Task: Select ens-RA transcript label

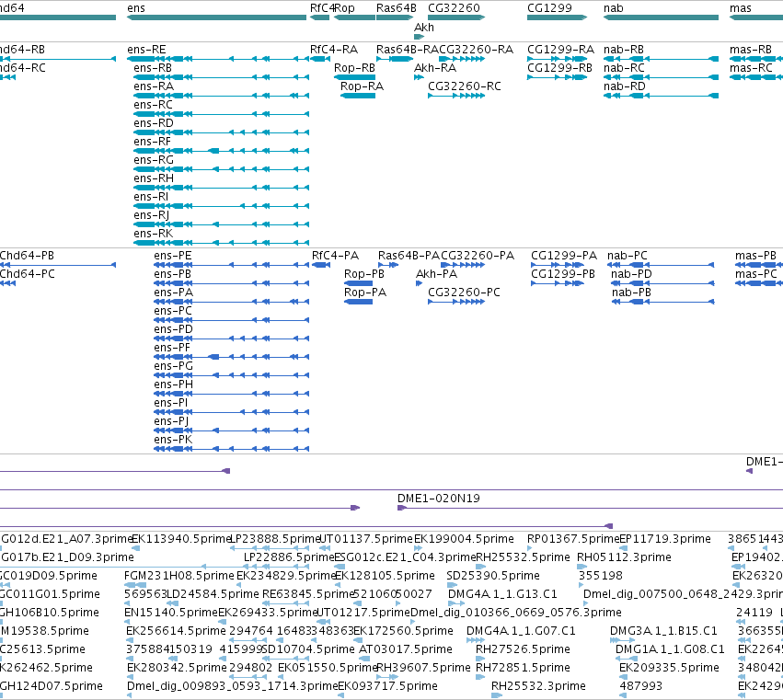Action: click(x=154, y=86)
